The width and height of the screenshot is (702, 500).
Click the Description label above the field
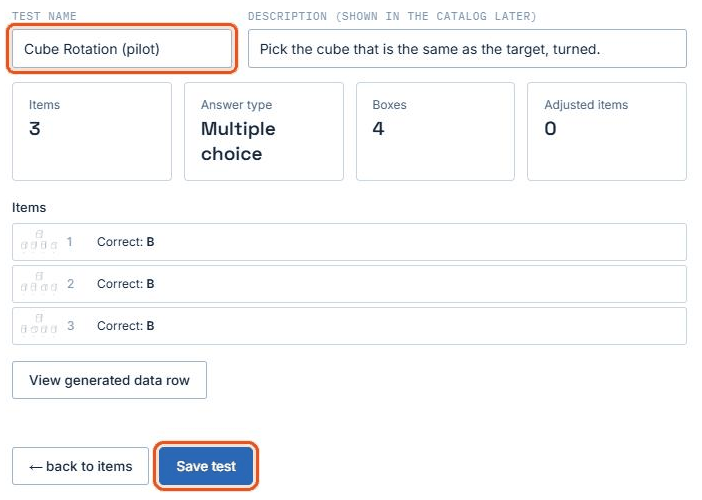392,16
